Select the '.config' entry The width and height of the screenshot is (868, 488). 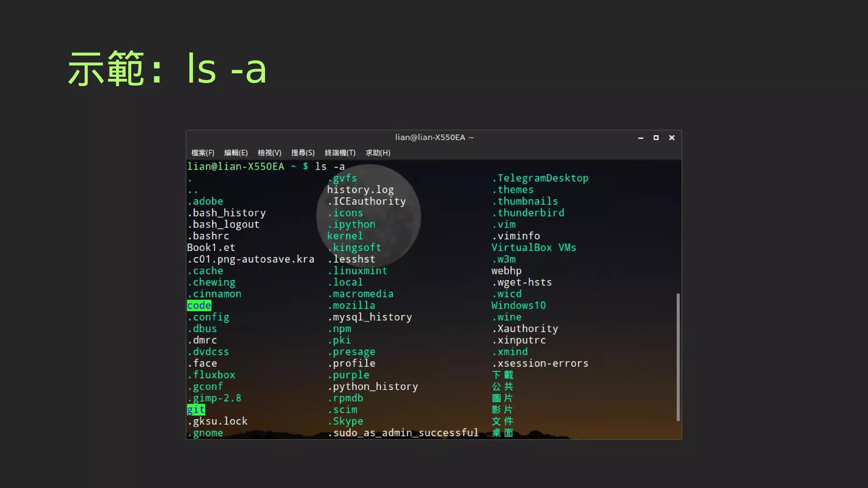tap(208, 317)
